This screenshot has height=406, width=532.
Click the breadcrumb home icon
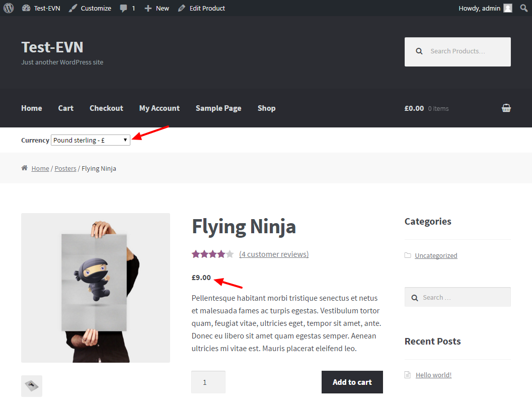25,168
